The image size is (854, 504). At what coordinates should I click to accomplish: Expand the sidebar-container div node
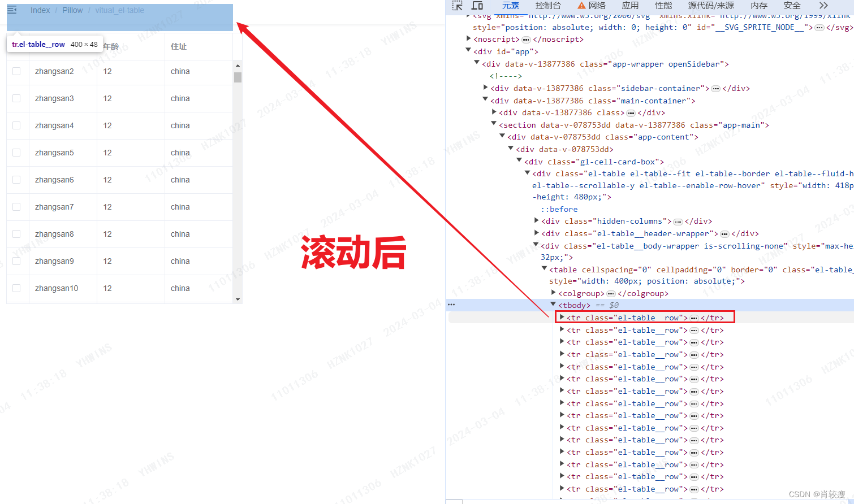point(486,88)
